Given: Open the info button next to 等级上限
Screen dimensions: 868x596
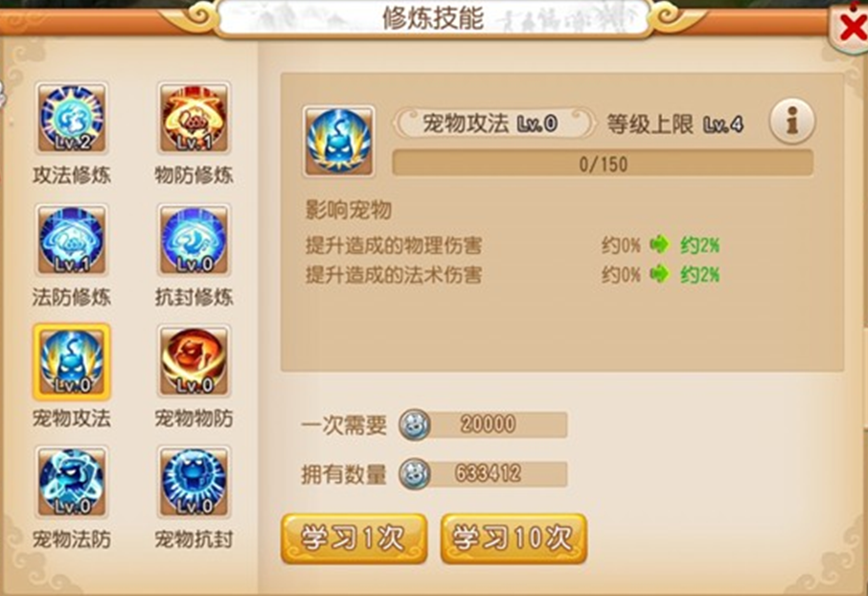Looking at the screenshot, I should click(x=791, y=121).
